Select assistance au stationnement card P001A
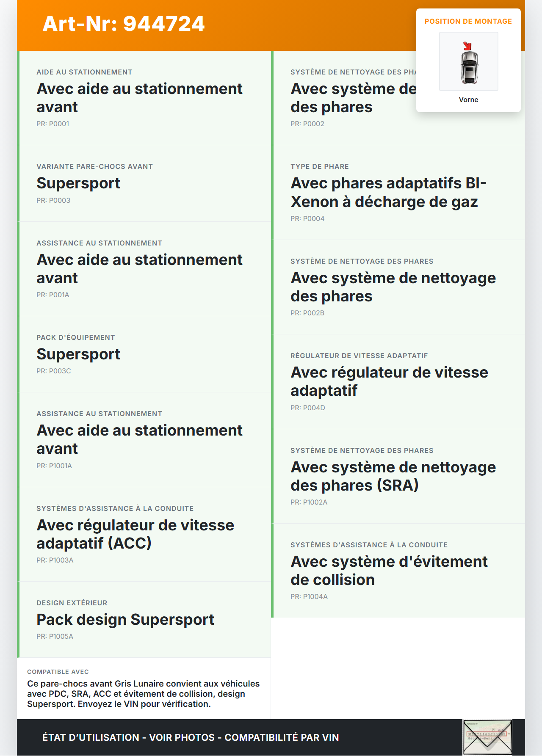 pos(144,269)
